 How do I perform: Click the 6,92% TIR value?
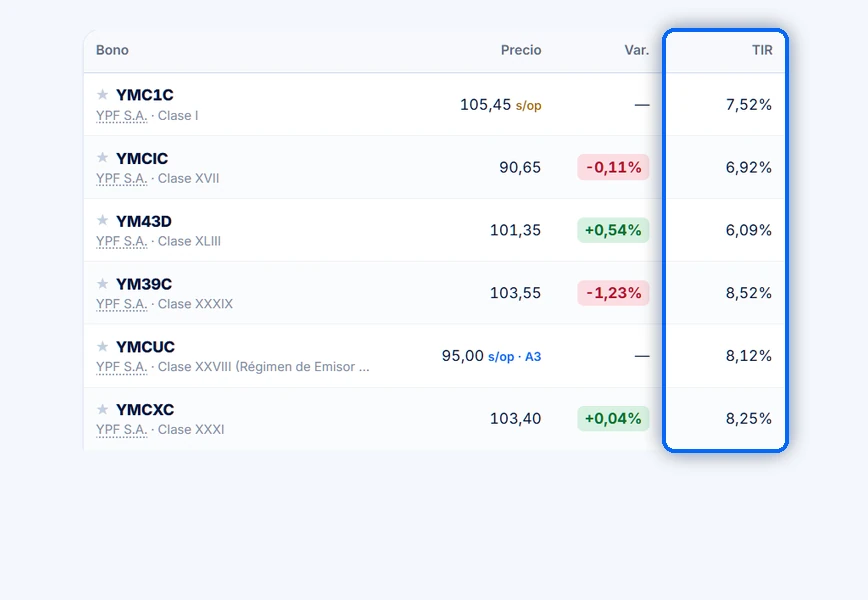748,167
